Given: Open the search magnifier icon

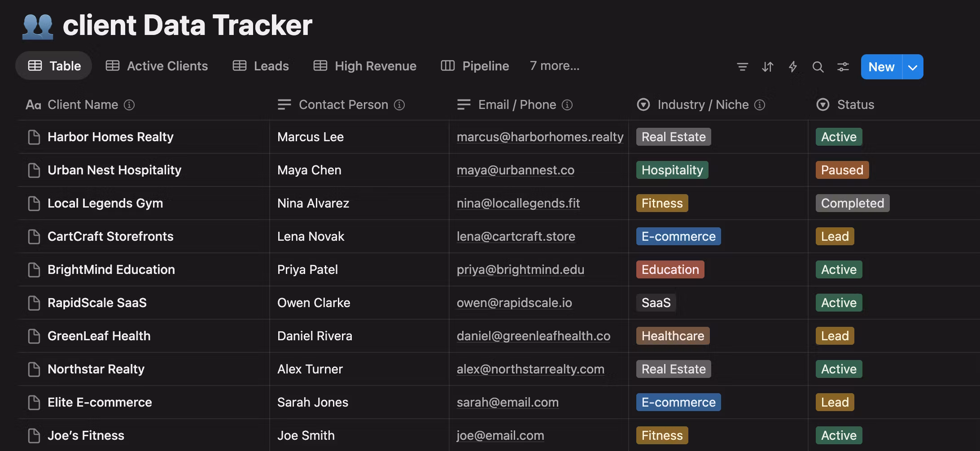Looking at the screenshot, I should pyautogui.click(x=818, y=67).
